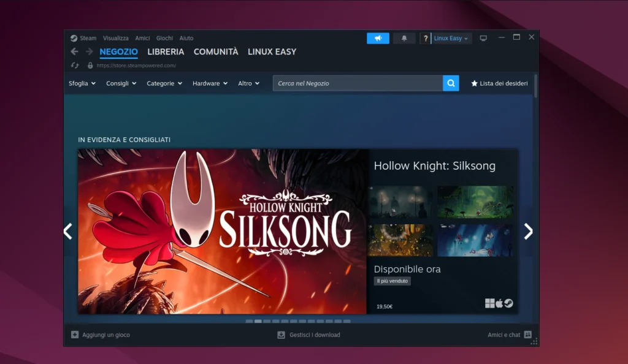The image size is (628, 364).
Task: Advance the carousel with the right arrow
Action: pos(528,231)
